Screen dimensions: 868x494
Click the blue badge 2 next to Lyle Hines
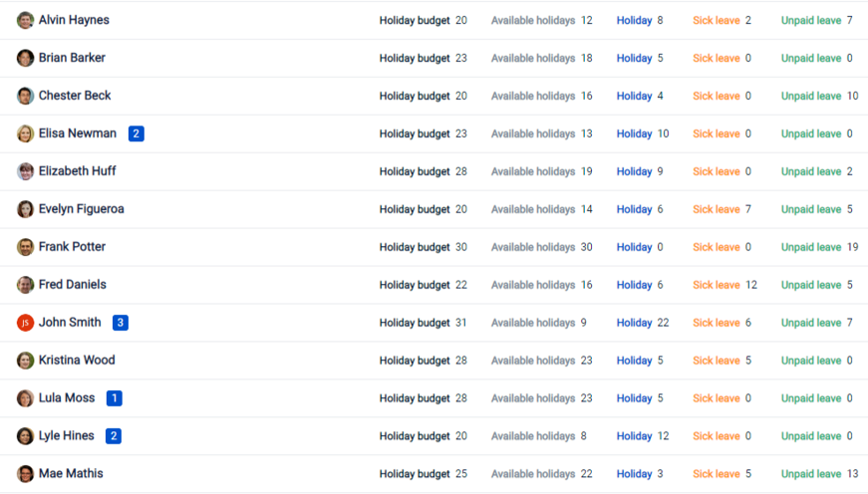pyautogui.click(x=114, y=436)
